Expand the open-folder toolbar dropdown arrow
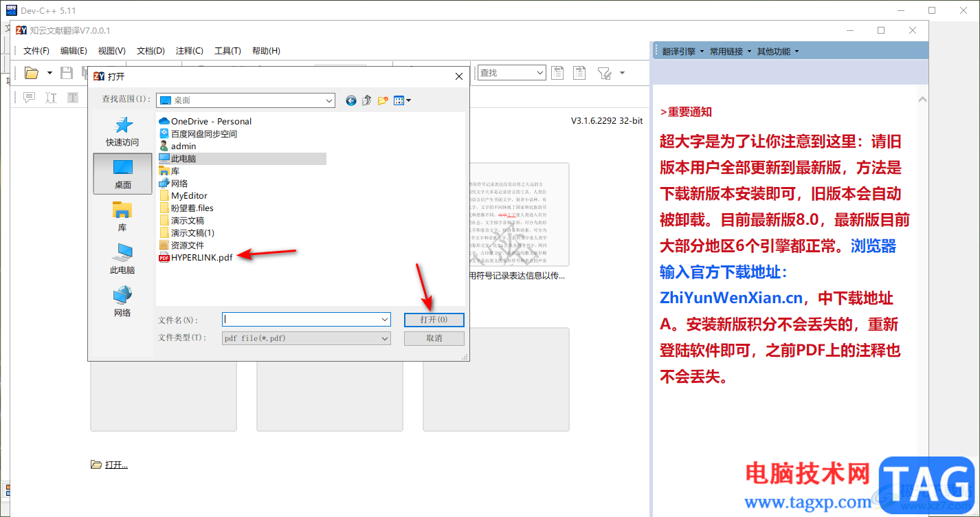Viewport: 980px width, 517px height. pos(49,73)
